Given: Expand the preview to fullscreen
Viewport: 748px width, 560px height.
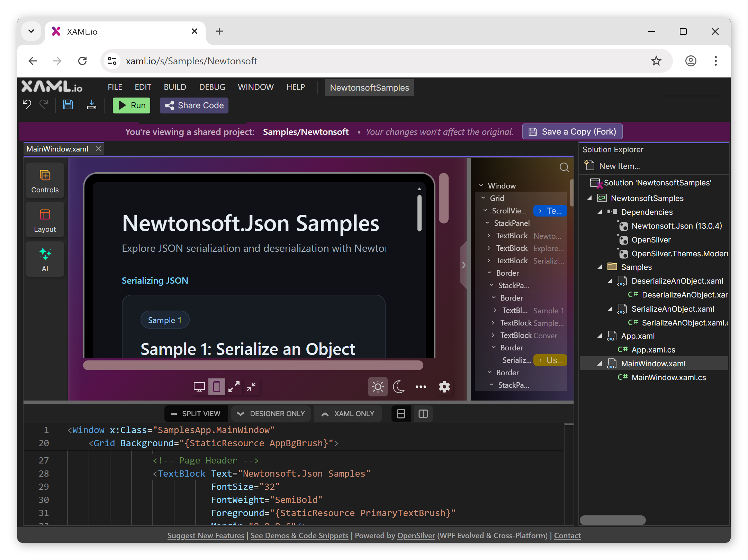Looking at the screenshot, I should pos(234,387).
